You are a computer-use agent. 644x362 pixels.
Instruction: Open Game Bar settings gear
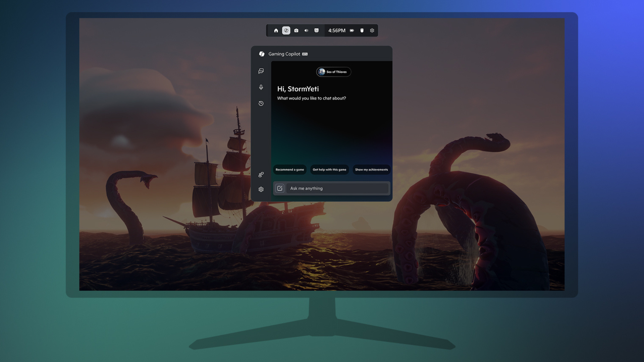tap(372, 30)
